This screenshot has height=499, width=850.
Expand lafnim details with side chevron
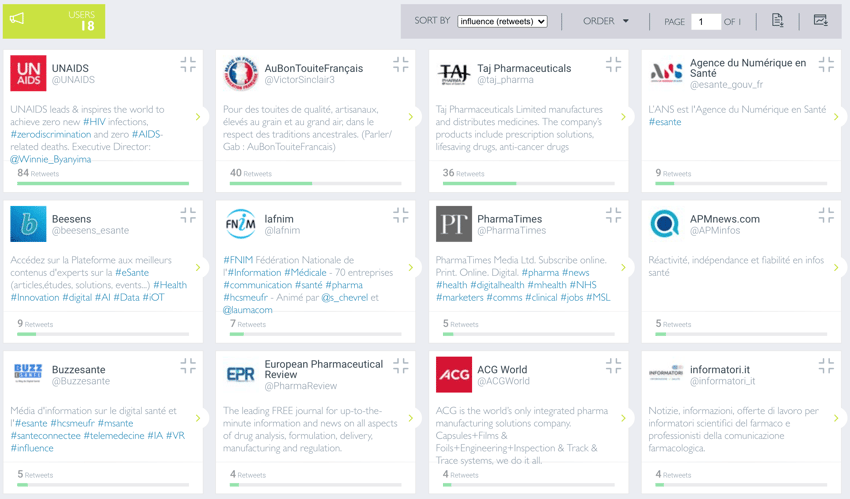410,267
